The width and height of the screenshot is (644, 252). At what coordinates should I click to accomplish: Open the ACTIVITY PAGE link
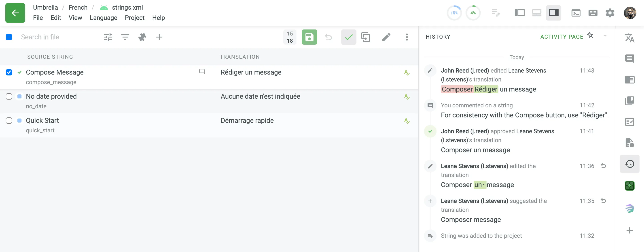pos(561,37)
